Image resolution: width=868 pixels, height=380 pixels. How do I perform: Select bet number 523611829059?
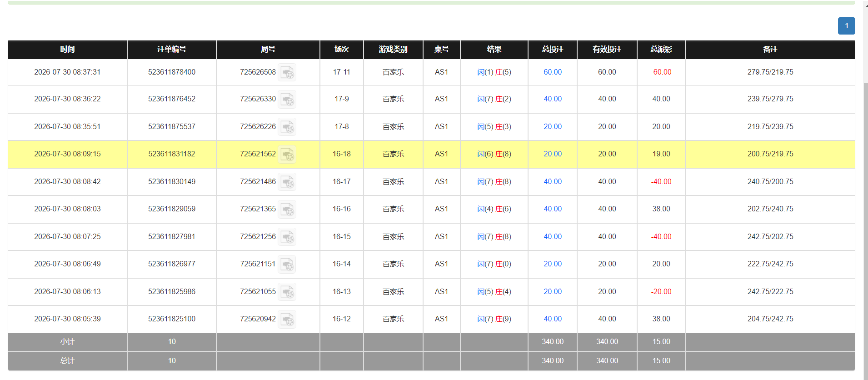click(x=172, y=209)
